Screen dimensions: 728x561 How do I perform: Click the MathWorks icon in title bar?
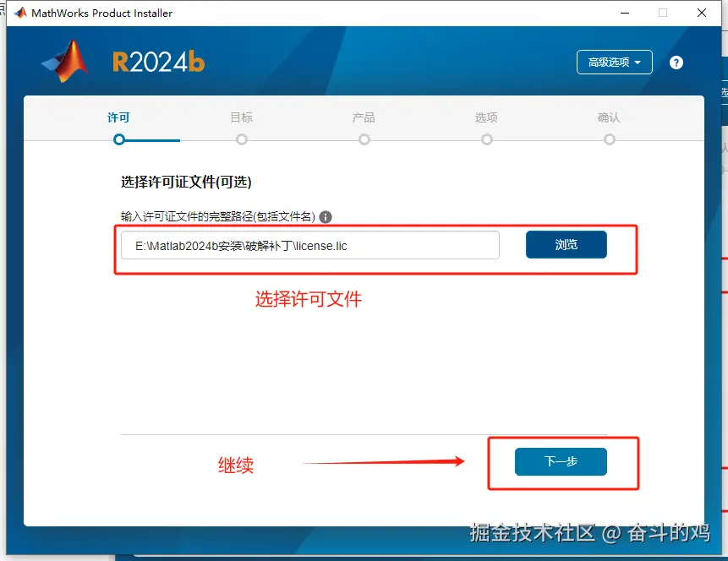point(20,13)
